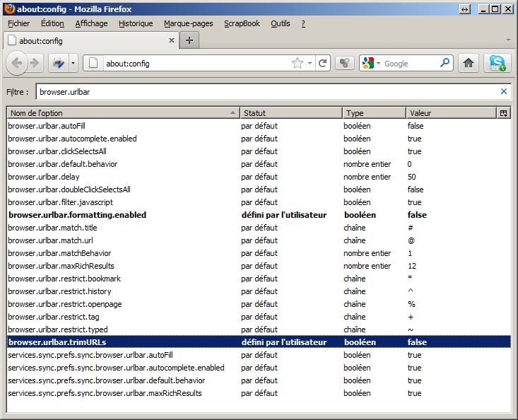Bookmark this page with star icon
Screen dimensions: 518x420
(x=298, y=63)
